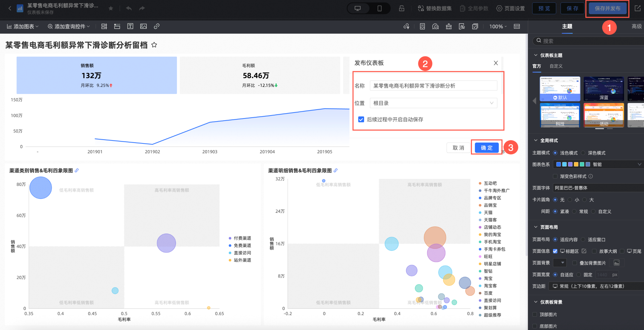Enable 顶部图片 checkbox
Image resolution: width=644 pixels, height=330 pixels.
[x=535, y=315]
